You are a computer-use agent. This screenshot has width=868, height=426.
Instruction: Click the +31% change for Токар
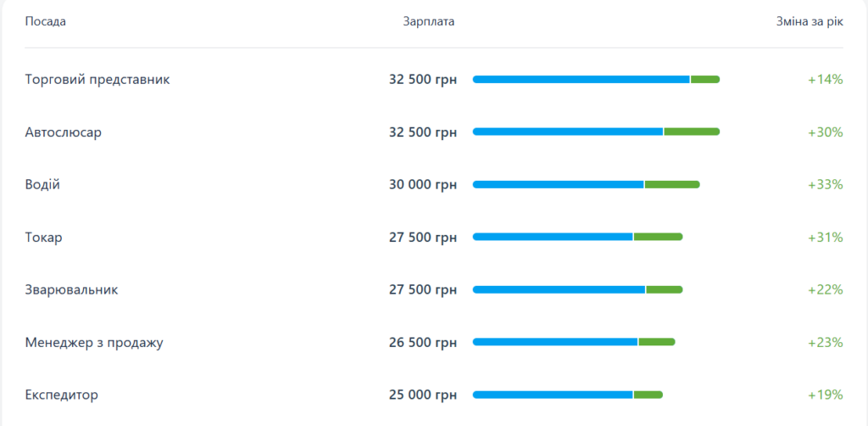(x=826, y=238)
